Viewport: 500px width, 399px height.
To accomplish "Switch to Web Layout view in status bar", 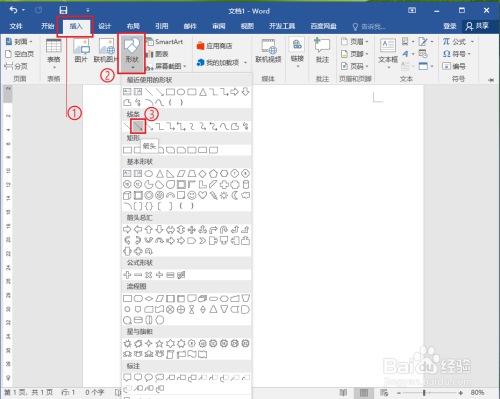I will tap(384, 393).
